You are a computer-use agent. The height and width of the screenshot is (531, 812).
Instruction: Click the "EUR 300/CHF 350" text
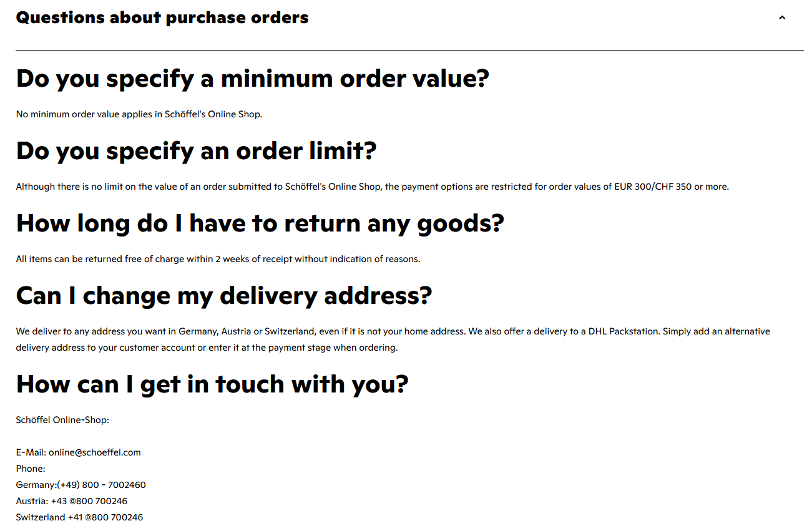(652, 187)
